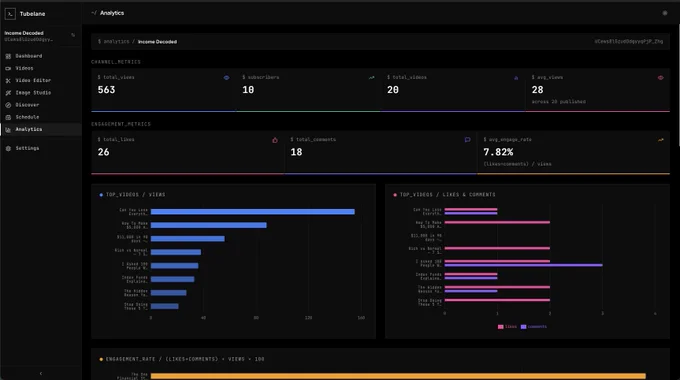
Task: Click the red eye icon on avg_views card
Action: (x=660, y=78)
